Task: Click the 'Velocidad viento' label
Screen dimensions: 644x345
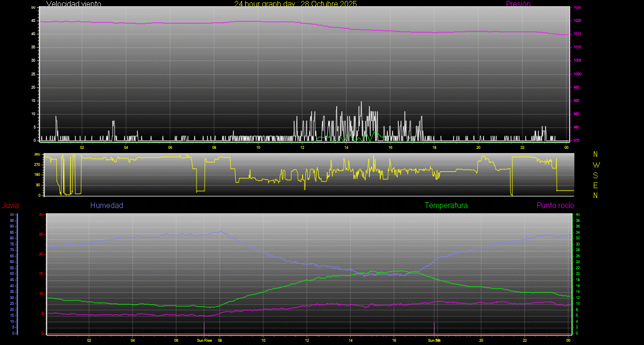Action: 73,4
